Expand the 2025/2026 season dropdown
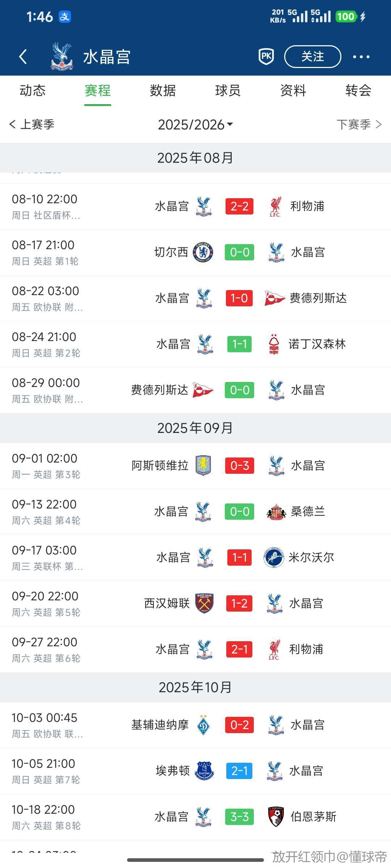The height and width of the screenshot is (868, 391). (195, 125)
